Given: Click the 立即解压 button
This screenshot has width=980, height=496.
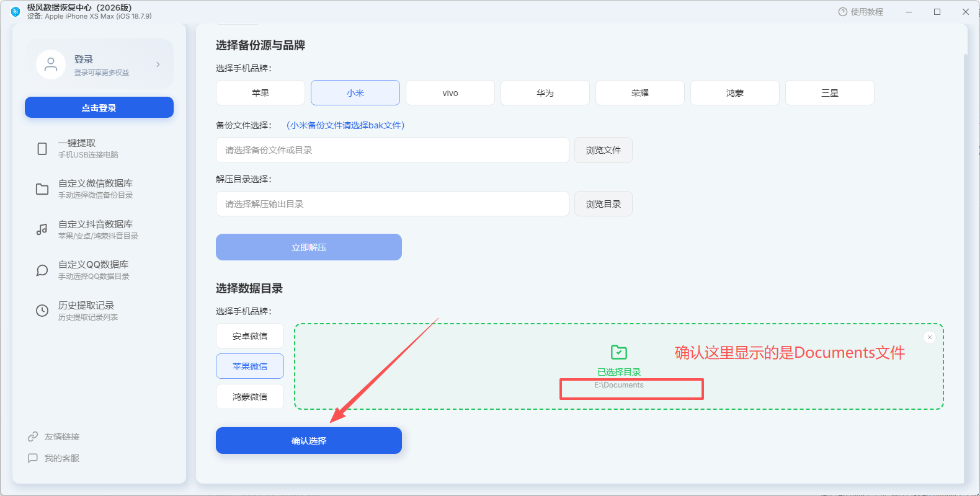Looking at the screenshot, I should coord(309,247).
